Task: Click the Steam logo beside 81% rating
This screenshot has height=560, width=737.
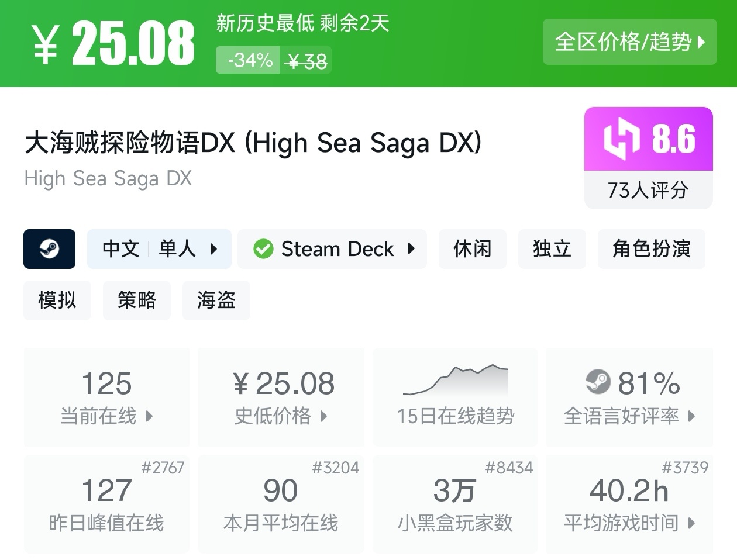Action: pyautogui.click(x=598, y=382)
